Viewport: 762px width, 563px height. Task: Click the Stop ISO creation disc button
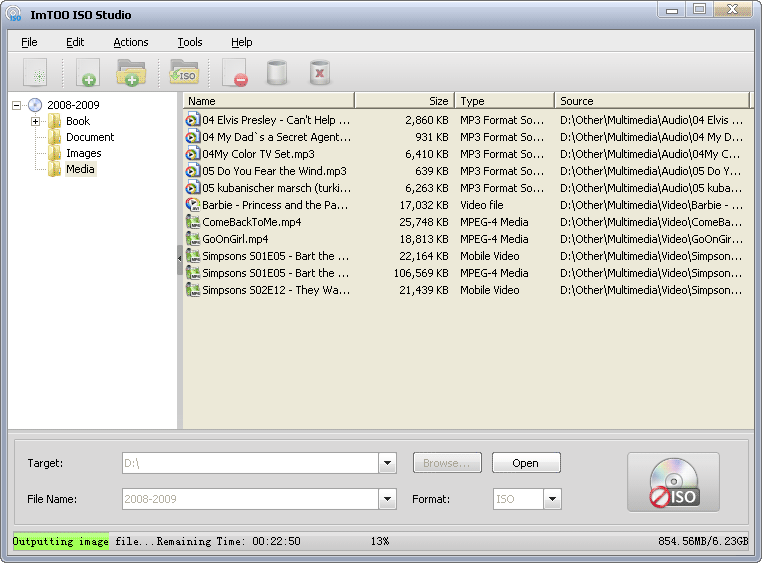673,482
